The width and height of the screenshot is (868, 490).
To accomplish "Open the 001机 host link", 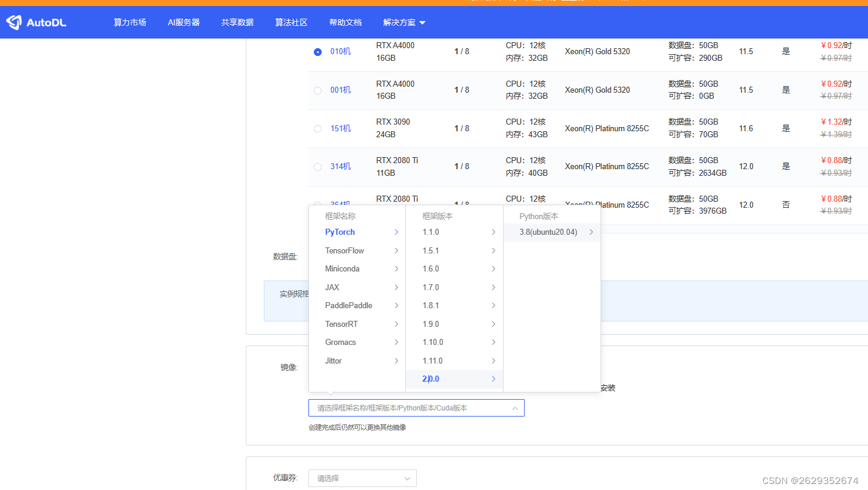I will 340,90.
